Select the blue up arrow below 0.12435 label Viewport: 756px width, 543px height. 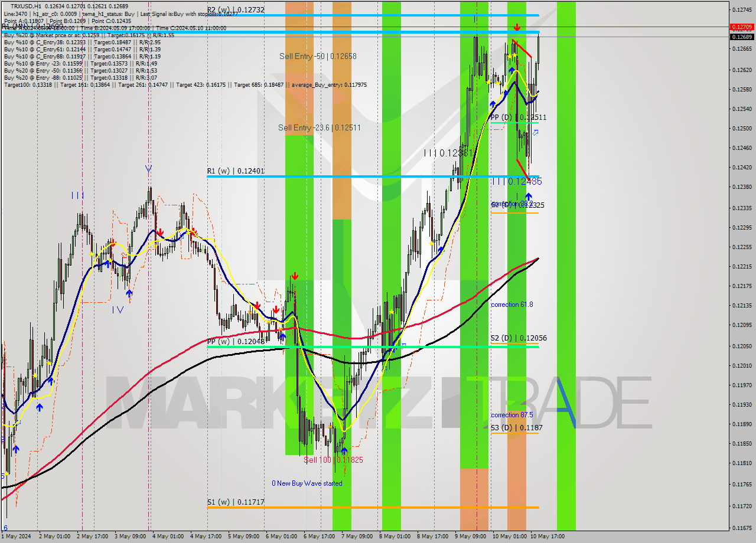tap(528, 197)
